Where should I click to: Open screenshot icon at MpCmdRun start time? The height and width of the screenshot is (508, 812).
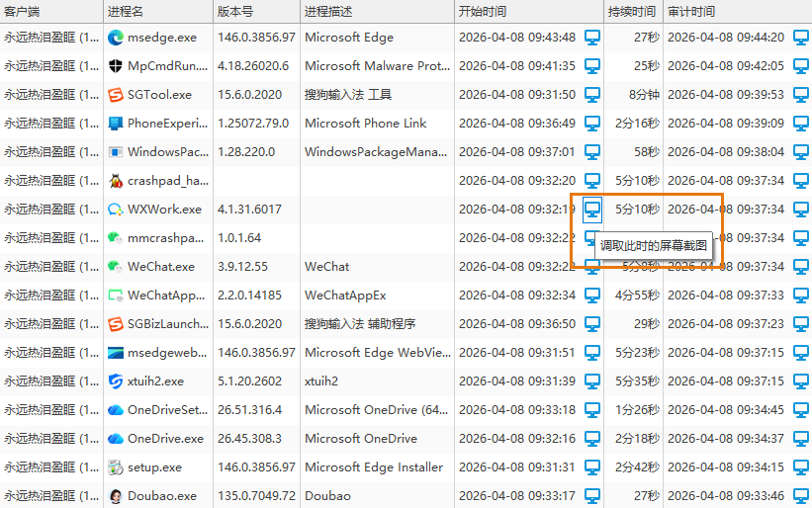tap(592, 65)
